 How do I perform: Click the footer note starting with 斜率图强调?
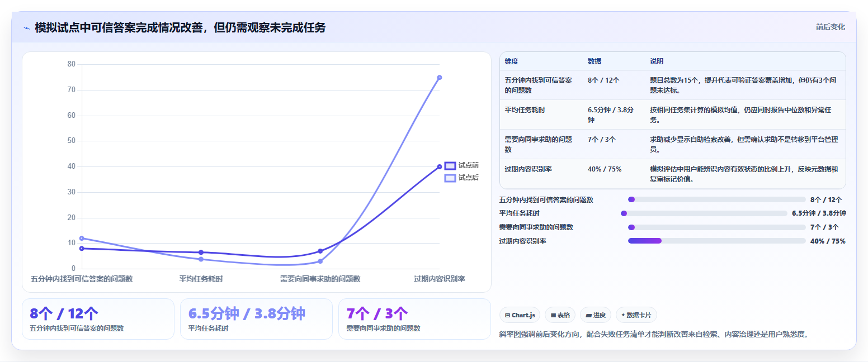click(654, 335)
